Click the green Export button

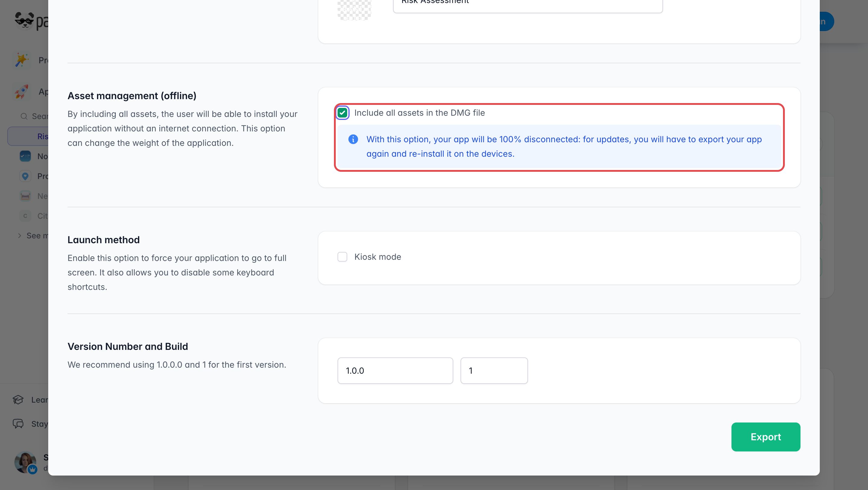766,437
